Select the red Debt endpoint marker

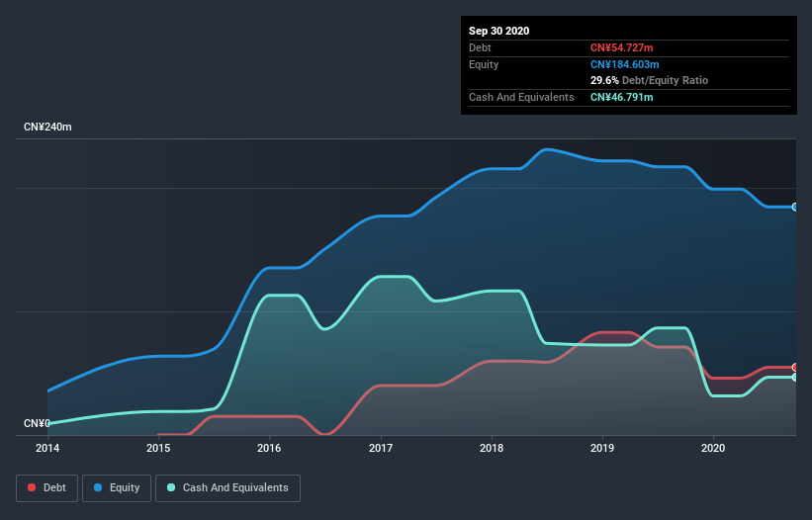click(x=795, y=368)
